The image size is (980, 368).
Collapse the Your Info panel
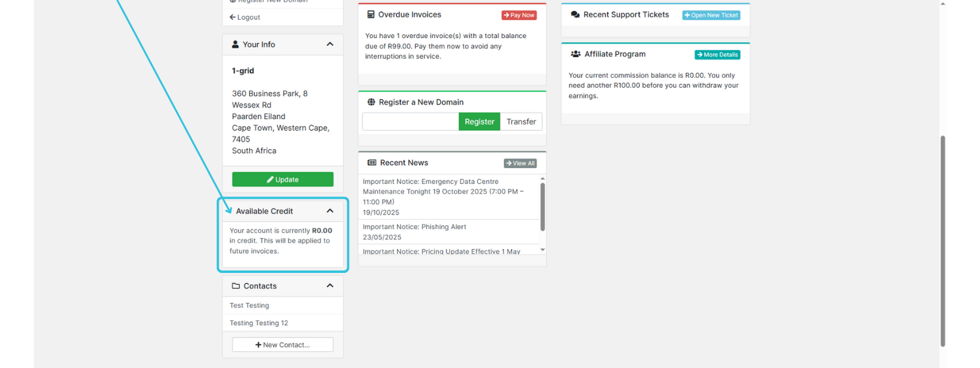pyautogui.click(x=330, y=44)
